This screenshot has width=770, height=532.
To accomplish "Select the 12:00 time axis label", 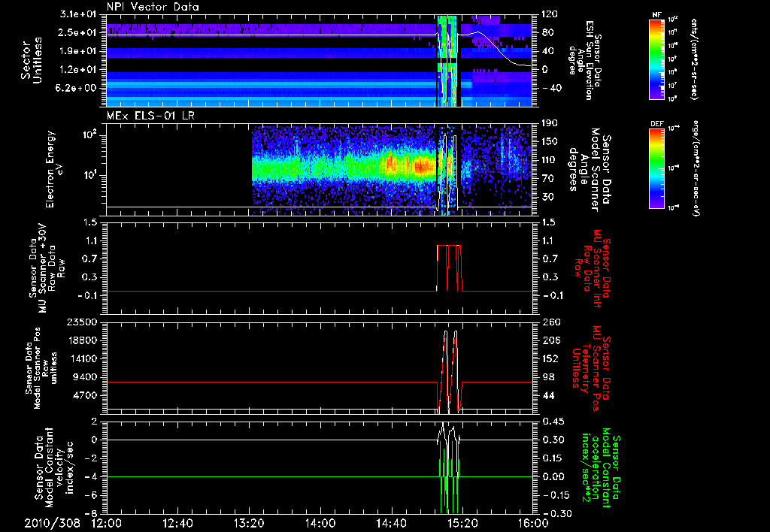I will 107,522.
